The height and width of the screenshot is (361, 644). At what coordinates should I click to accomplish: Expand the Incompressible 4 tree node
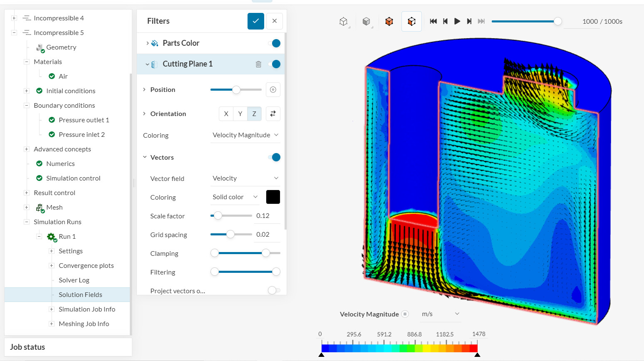(x=14, y=18)
